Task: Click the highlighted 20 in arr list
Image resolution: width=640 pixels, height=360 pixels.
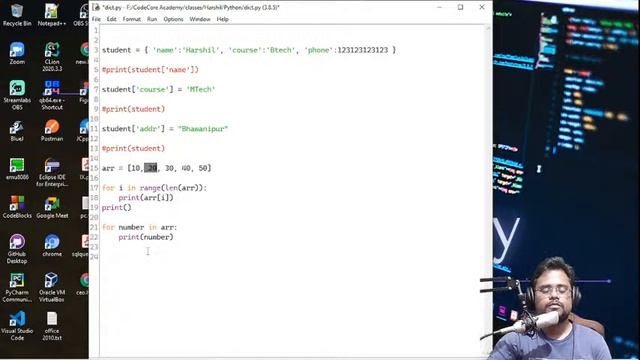Action: tap(151, 168)
